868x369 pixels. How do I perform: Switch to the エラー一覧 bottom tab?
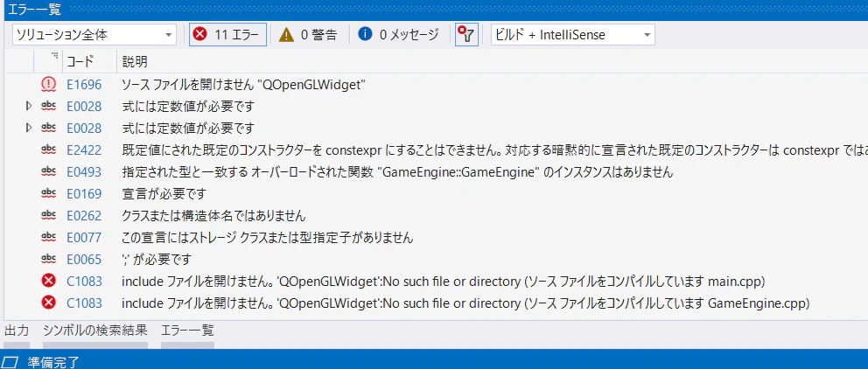187,331
